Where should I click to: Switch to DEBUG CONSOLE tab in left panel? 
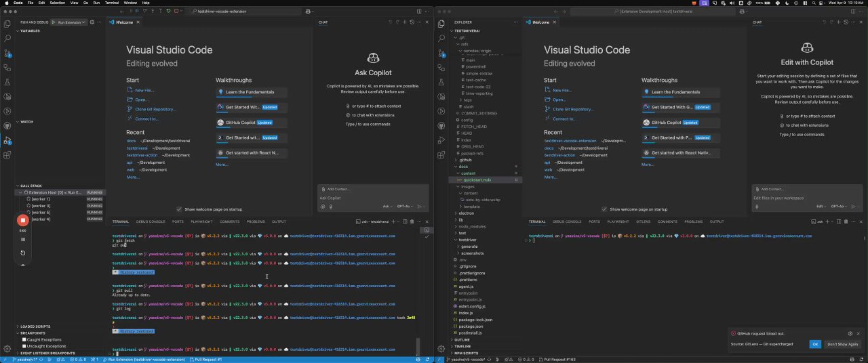point(151,221)
